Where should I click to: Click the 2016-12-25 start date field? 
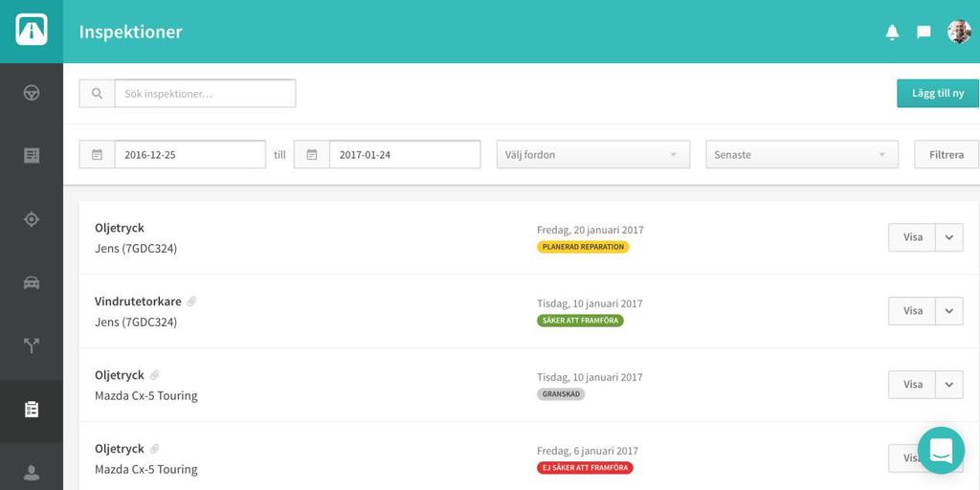coord(190,154)
